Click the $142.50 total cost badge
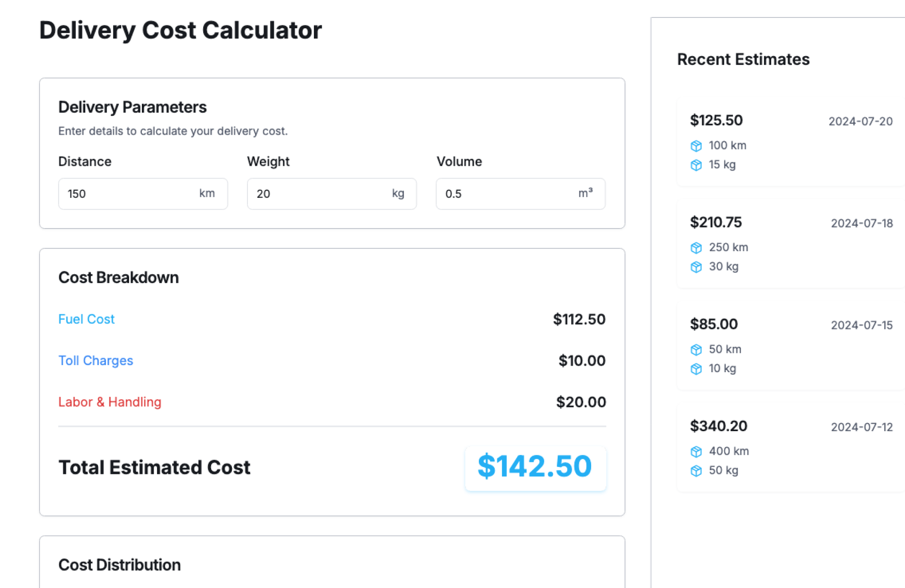This screenshot has width=905, height=588. [x=535, y=467]
